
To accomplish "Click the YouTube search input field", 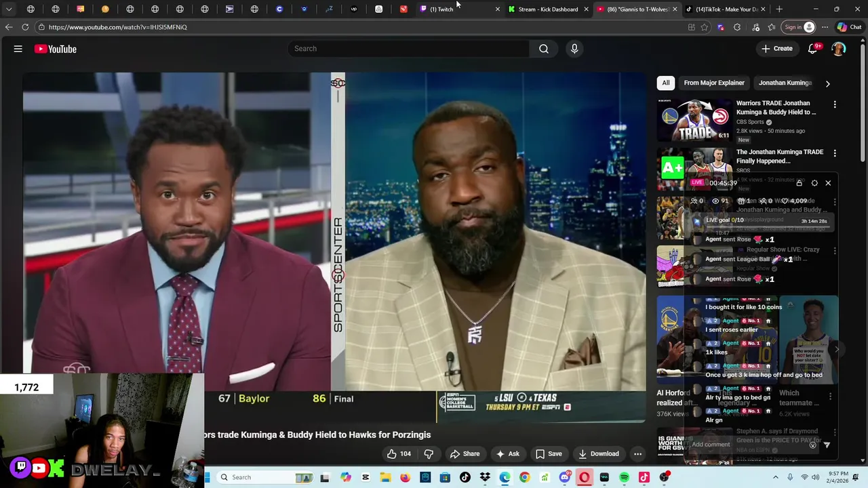I will coord(409,49).
